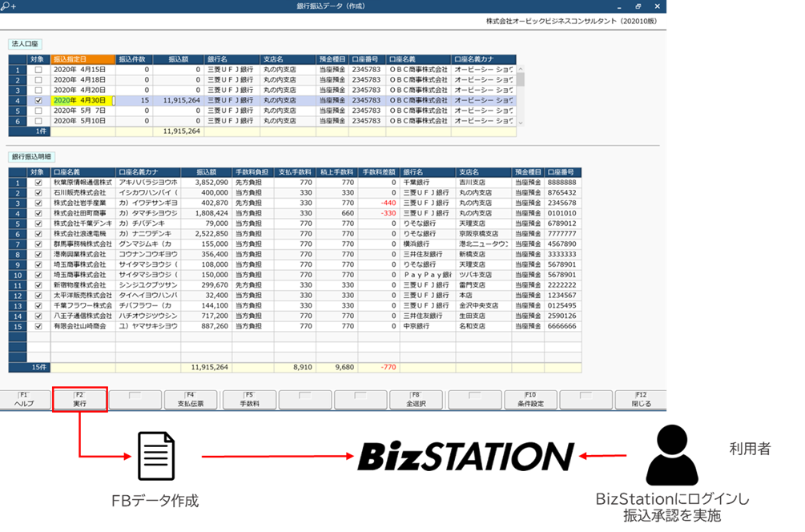
Task: Click account number 8888888 cell
Action: click(x=562, y=183)
